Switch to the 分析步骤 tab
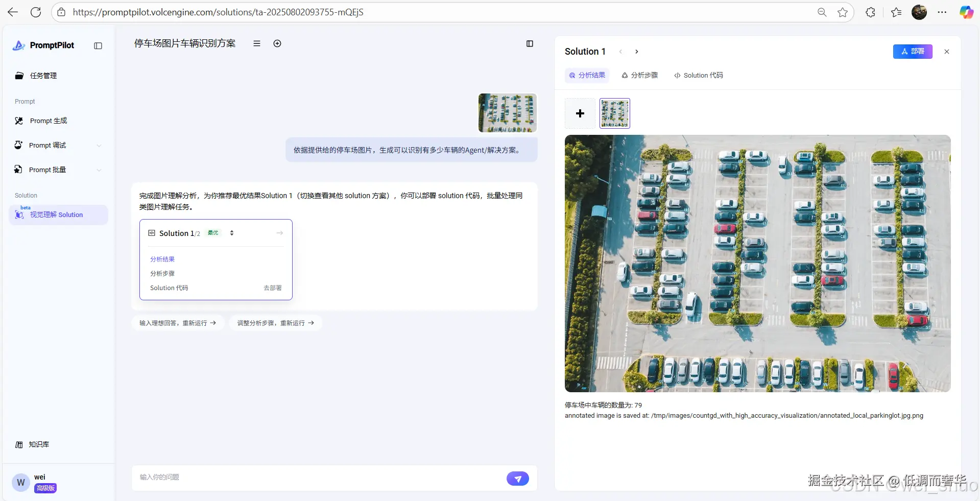The height and width of the screenshot is (501, 980). coord(643,75)
